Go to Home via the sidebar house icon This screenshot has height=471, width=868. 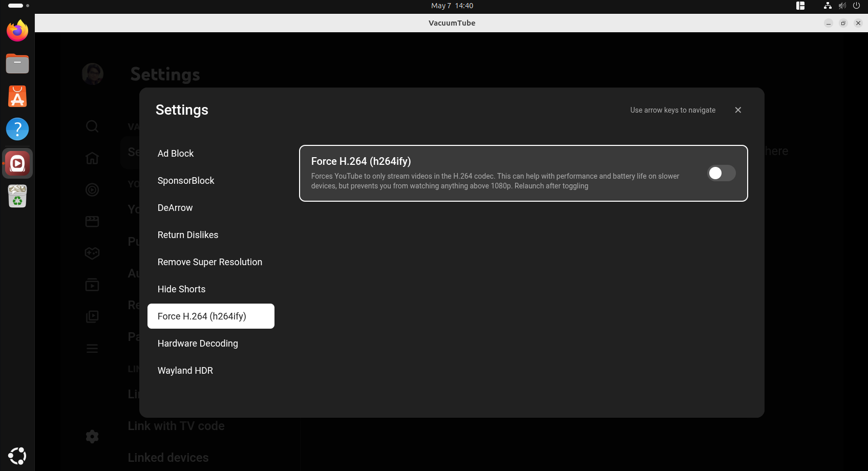coord(92,158)
